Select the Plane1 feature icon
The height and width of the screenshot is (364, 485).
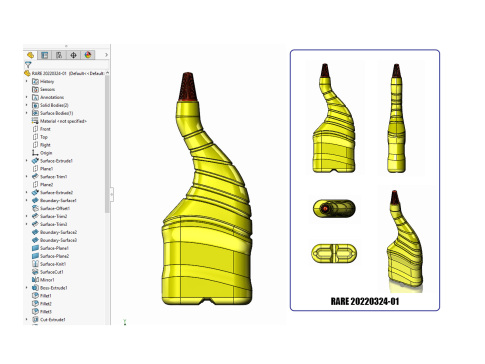(35, 169)
